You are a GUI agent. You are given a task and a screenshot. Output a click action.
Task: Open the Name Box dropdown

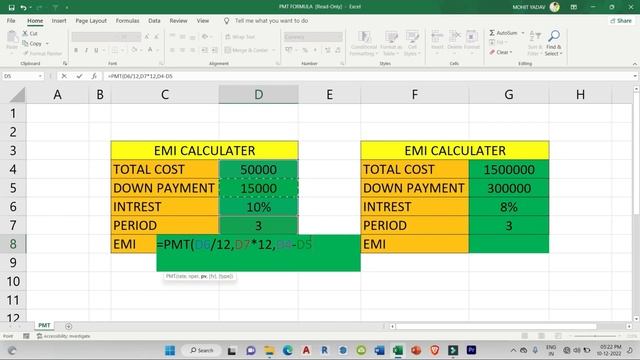(40, 76)
